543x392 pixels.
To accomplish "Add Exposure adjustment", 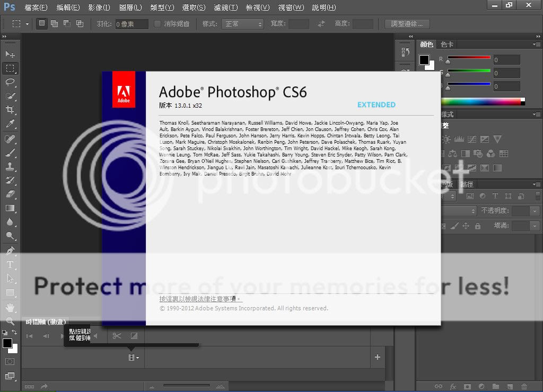I will click(x=485, y=139).
